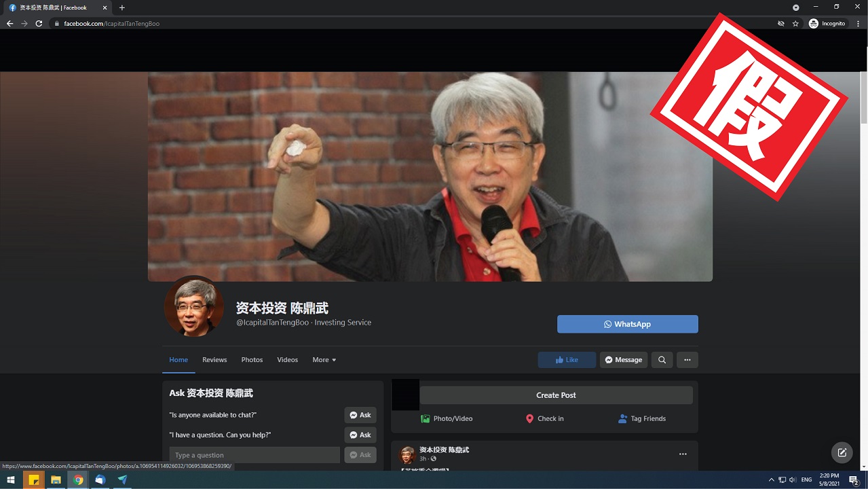Open Thunderbird from the taskbar
Image resolution: width=868 pixels, height=489 pixels.
(x=100, y=479)
